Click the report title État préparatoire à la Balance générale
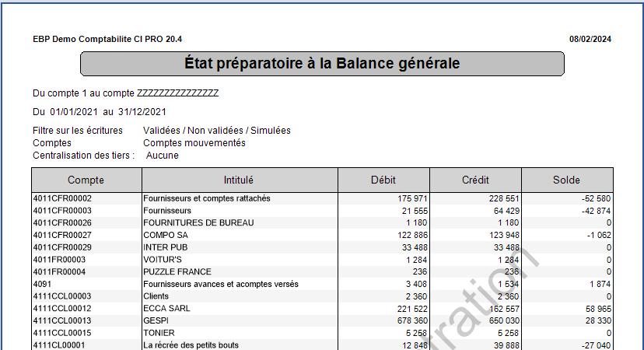The width and height of the screenshot is (644, 350). click(322, 64)
